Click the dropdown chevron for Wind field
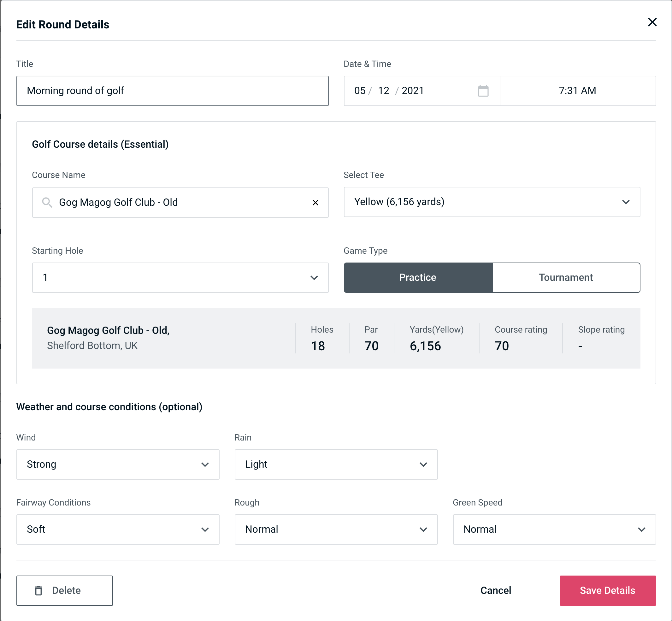This screenshot has width=672, height=621. [x=205, y=465]
